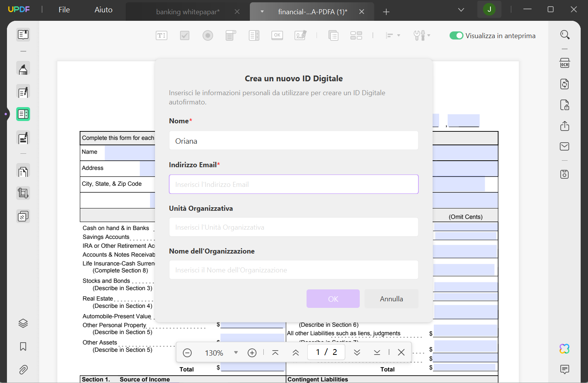Select the financial-...A-PDFA (1) tab
Image resolution: width=588 pixels, height=383 pixels.
313,12
